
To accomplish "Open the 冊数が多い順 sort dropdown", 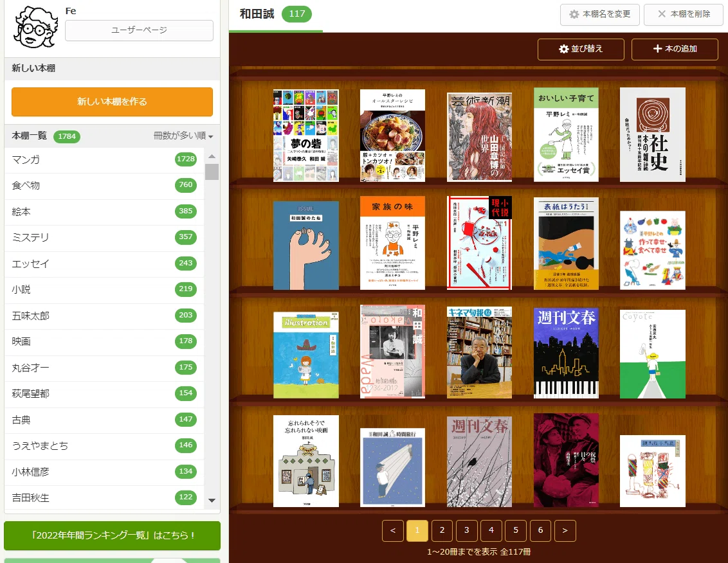I will 183,136.
